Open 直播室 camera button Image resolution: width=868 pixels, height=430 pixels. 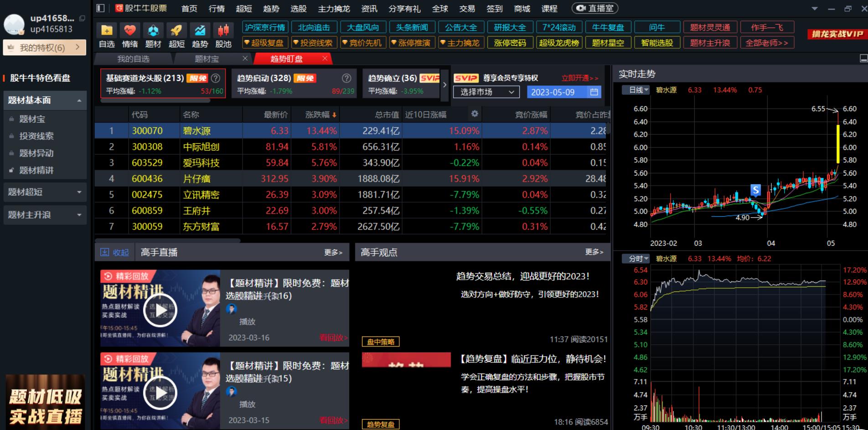click(595, 8)
